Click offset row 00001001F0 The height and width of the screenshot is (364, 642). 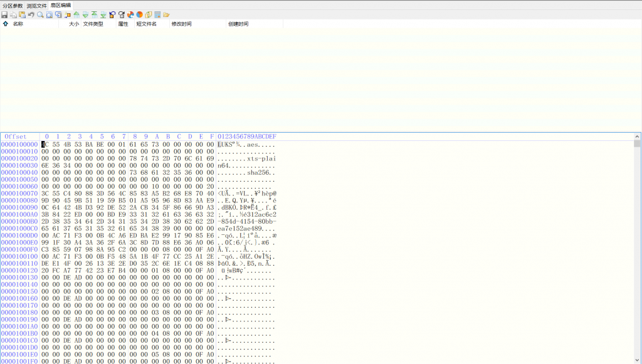tap(19, 361)
